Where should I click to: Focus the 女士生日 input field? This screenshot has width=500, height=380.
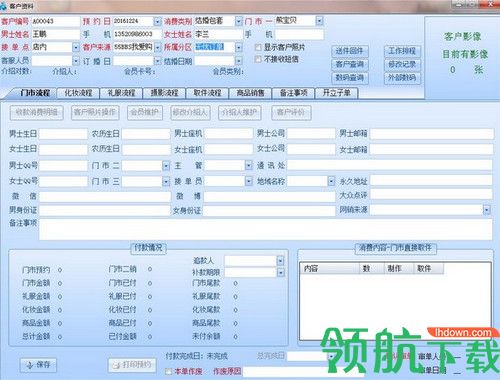point(63,149)
